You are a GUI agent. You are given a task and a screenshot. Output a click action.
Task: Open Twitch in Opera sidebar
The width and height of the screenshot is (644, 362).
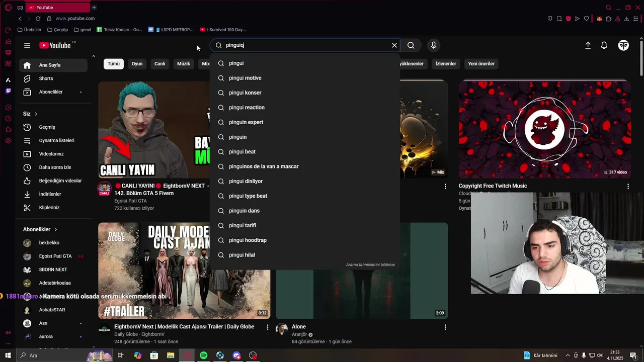click(x=8, y=91)
